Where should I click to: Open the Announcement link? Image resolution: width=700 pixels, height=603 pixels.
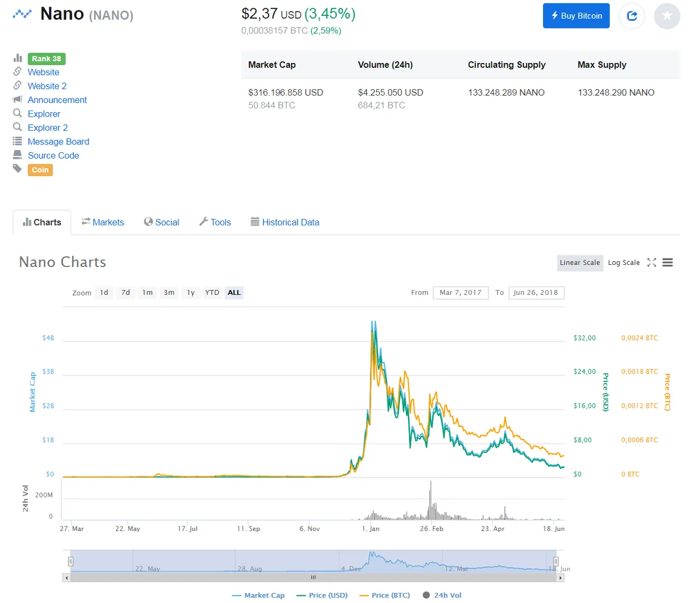tap(57, 100)
